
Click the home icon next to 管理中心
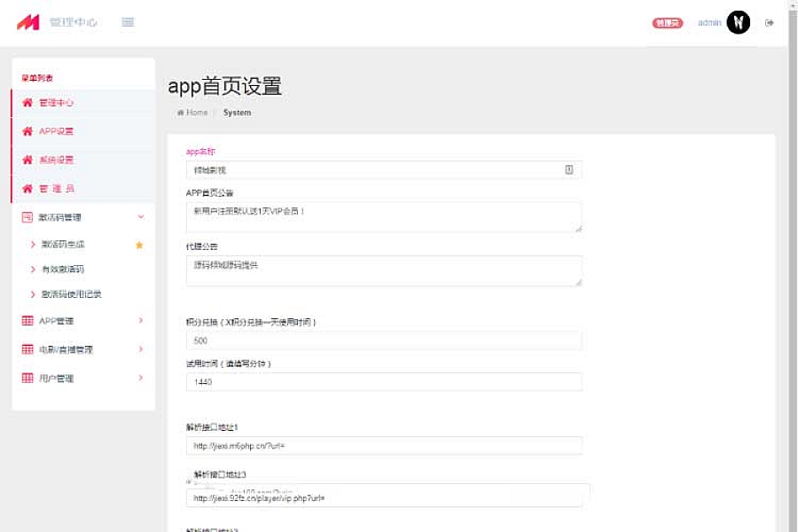27,103
